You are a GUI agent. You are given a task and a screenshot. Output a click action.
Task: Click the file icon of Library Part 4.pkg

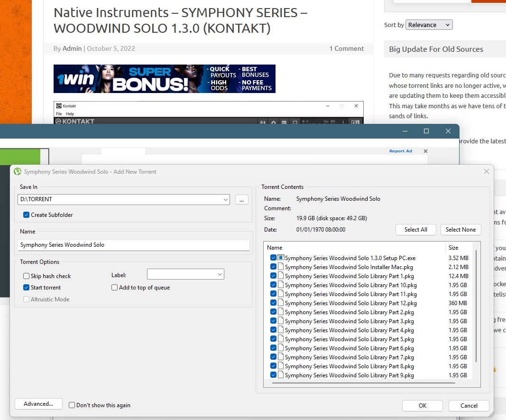click(281, 330)
